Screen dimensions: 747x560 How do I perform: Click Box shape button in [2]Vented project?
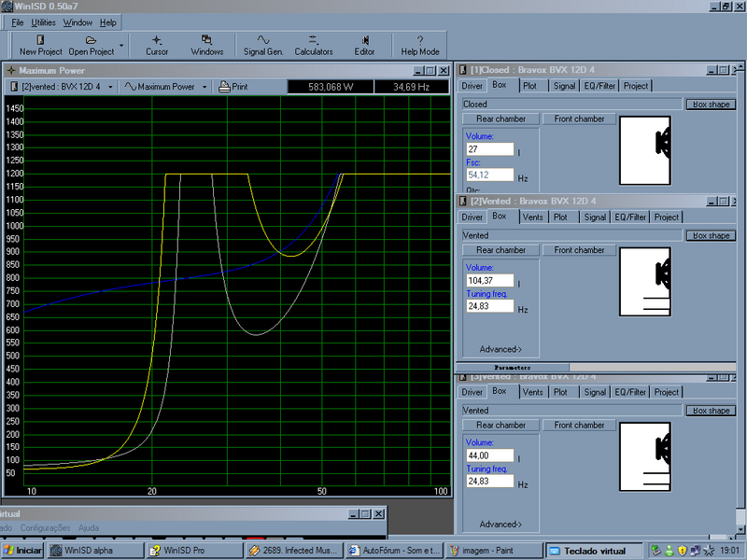click(x=711, y=236)
